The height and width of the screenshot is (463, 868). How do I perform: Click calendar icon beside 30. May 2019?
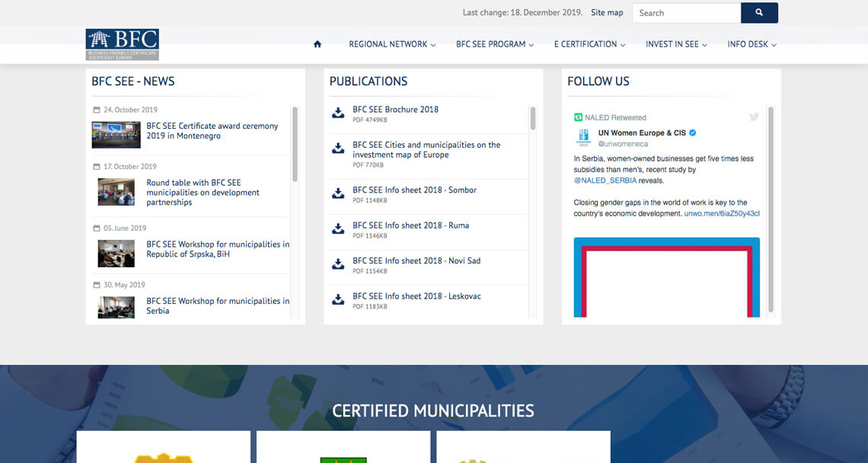[x=97, y=285]
